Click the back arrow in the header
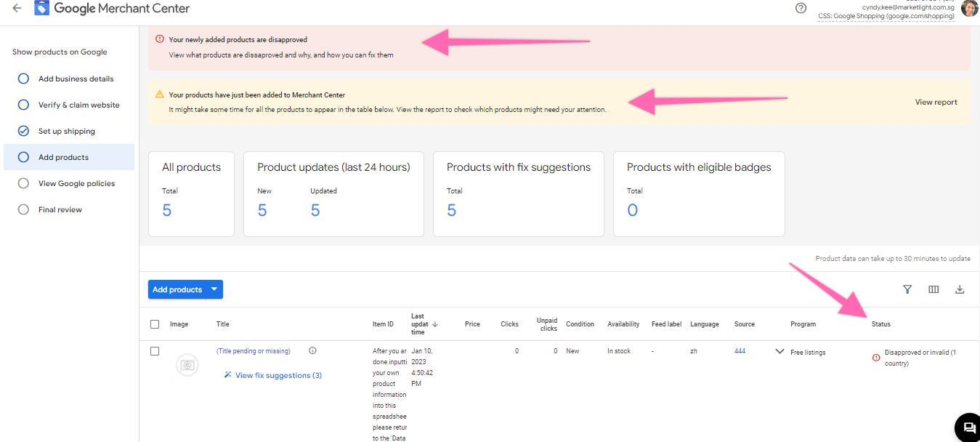 (17, 9)
